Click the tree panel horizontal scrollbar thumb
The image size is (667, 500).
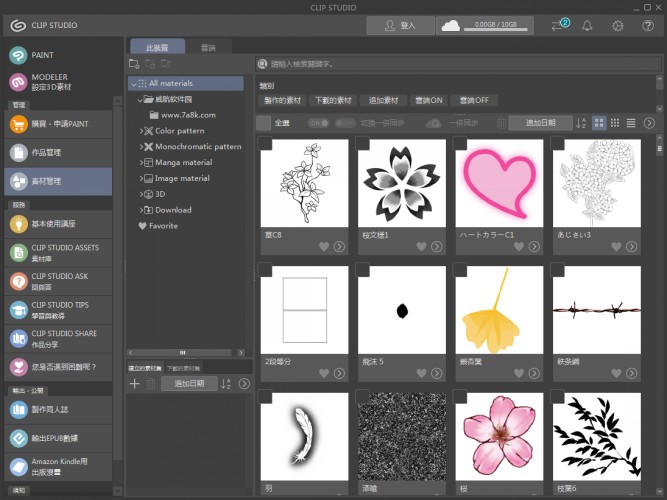(x=182, y=353)
